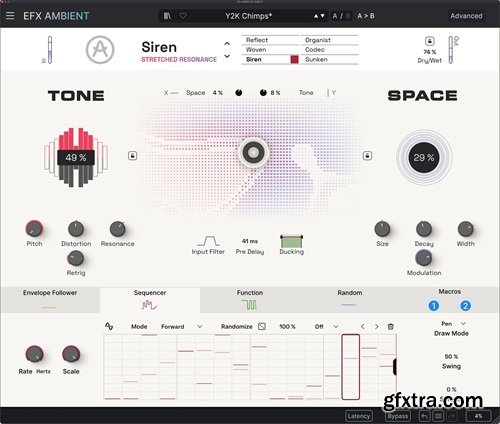The image size is (500, 424).
Task: Select previous distortion type with up chevron
Action: (227, 44)
